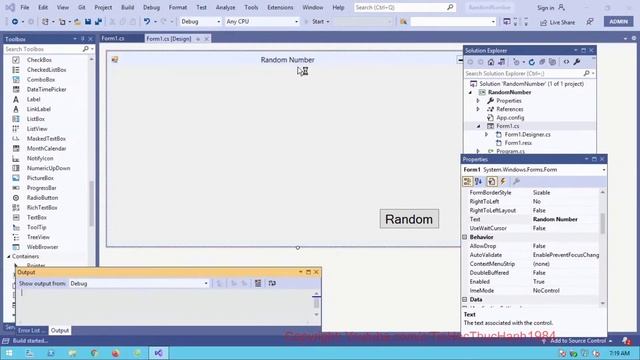Open the Build menu
640x360 pixels.
(127, 7)
